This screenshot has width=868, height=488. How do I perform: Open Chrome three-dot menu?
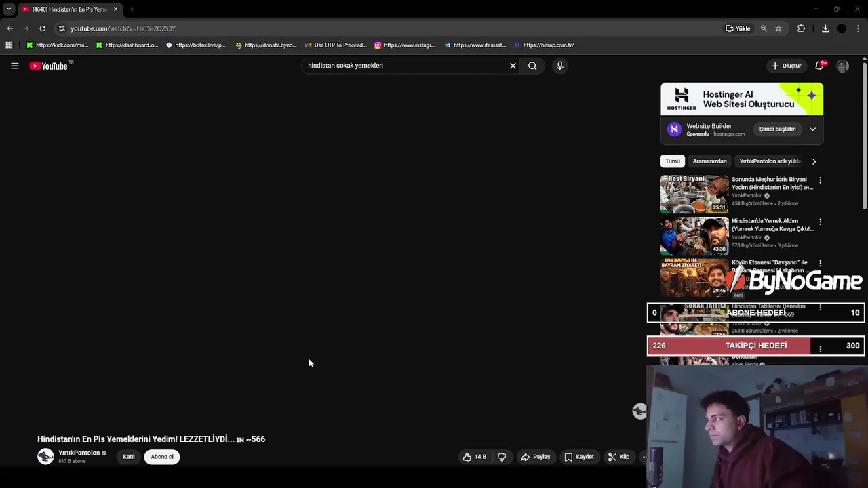click(859, 28)
